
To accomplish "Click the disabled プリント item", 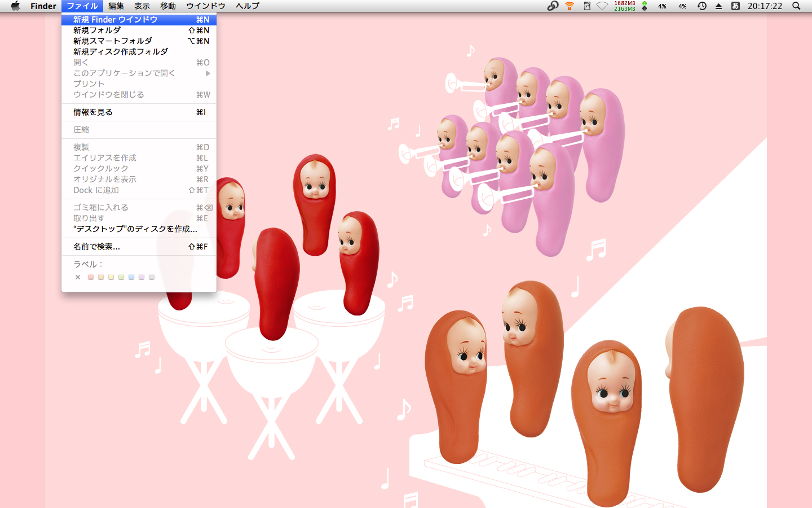I will [139, 84].
